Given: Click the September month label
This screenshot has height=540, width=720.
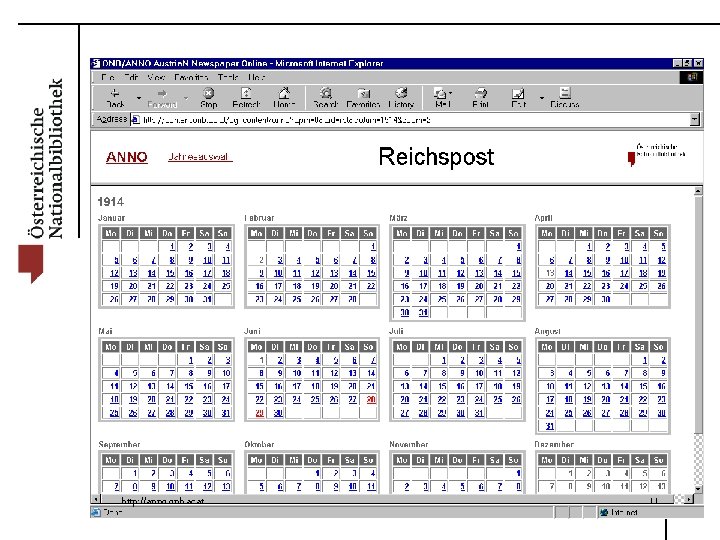Looking at the screenshot, I should coord(119,444).
